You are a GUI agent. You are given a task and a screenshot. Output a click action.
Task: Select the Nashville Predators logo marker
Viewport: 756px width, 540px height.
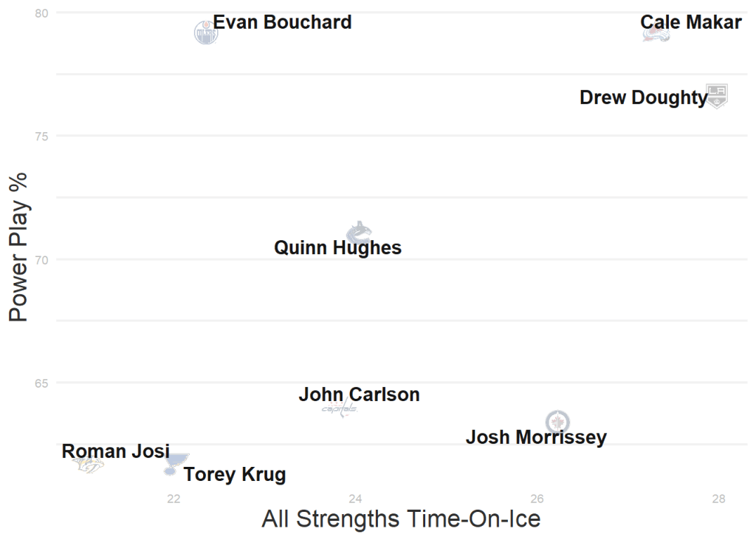(88, 465)
